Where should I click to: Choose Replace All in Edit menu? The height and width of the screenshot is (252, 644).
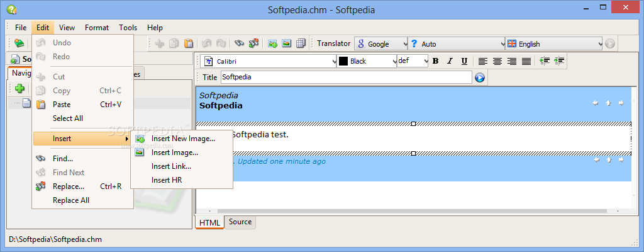(82, 200)
